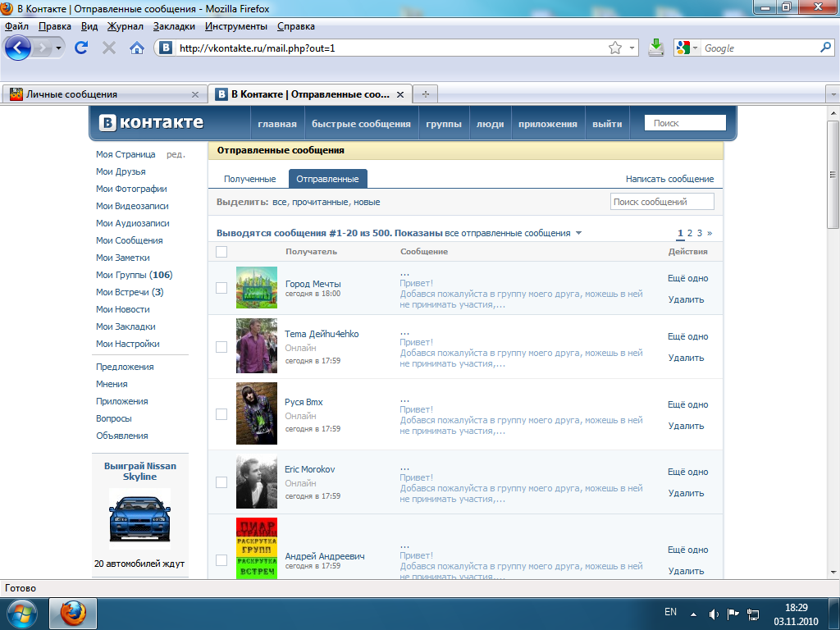Open Руся Bmx avatar photo
The image size is (840, 630).
click(257, 413)
